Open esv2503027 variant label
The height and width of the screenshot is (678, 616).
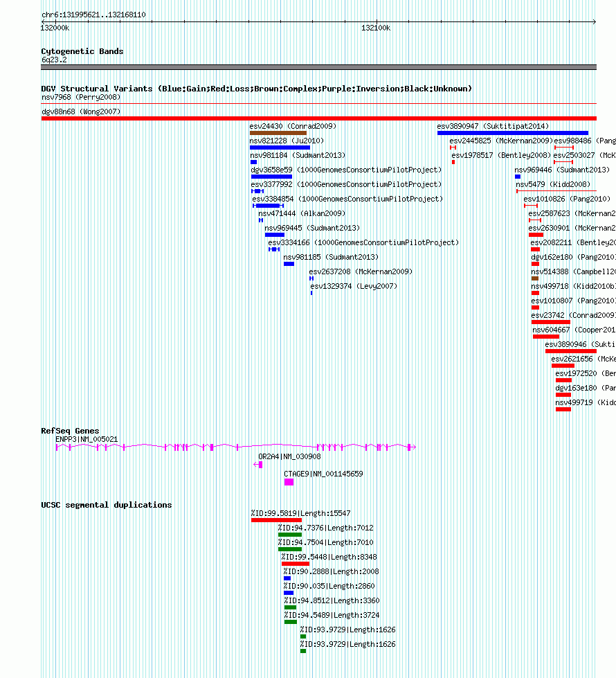click(x=584, y=155)
